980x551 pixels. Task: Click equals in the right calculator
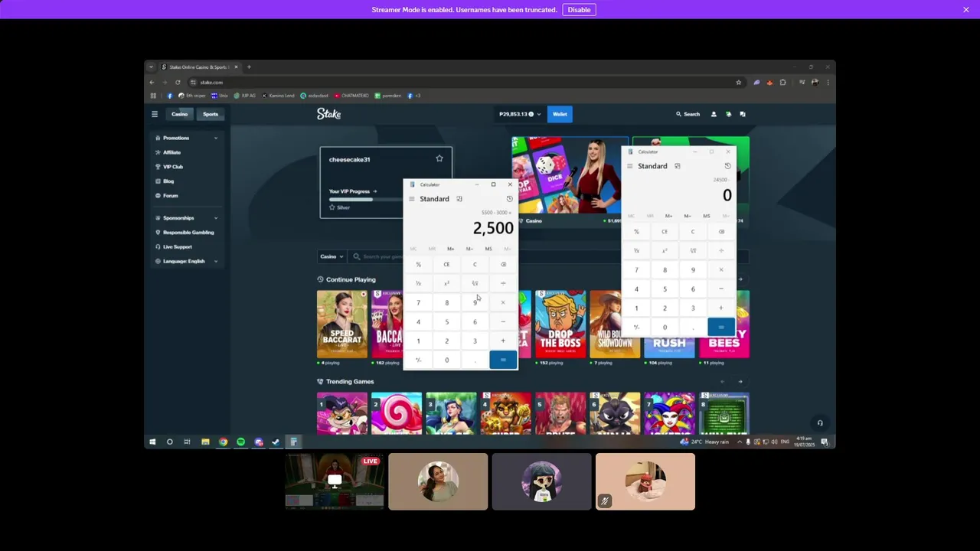(x=721, y=327)
